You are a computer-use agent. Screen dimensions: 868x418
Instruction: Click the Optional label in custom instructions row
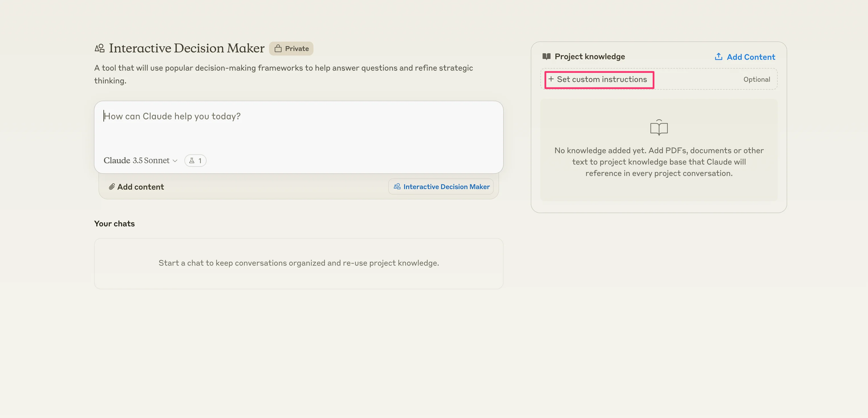(x=757, y=79)
